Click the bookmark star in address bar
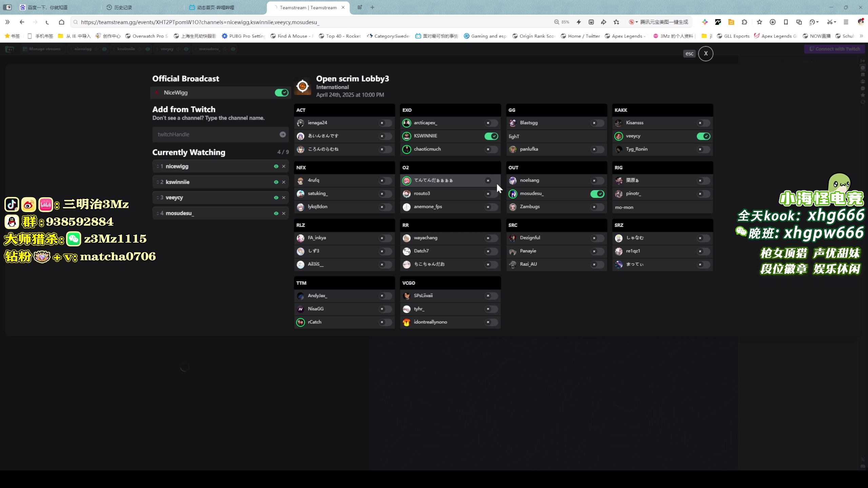The width and height of the screenshot is (868, 488). coord(616,22)
